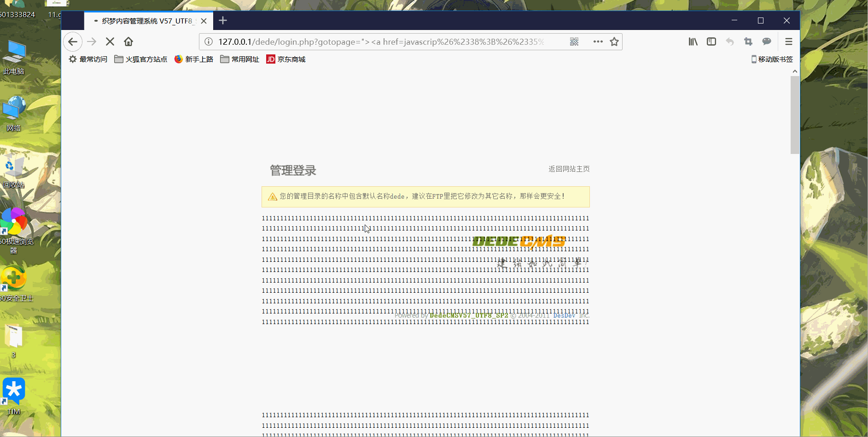The width and height of the screenshot is (868, 437).
Task: Open the Firefox hamburger menu
Action: coord(789,41)
